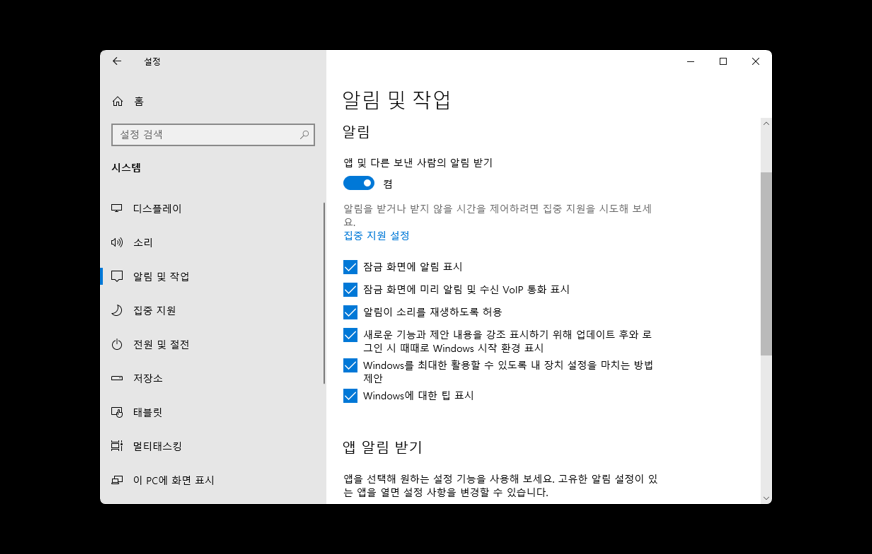Open 집중 지원 설정 link
Image resolution: width=872 pixels, height=554 pixels.
376,235
